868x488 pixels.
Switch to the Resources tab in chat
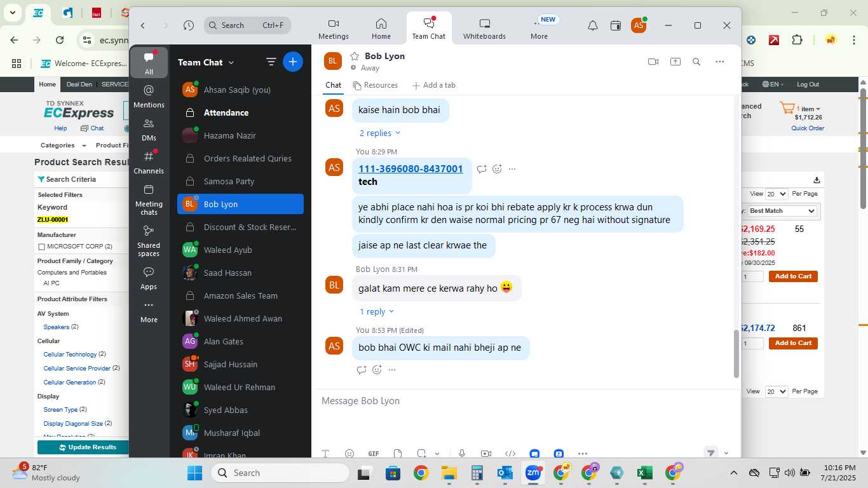(x=375, y=85)
